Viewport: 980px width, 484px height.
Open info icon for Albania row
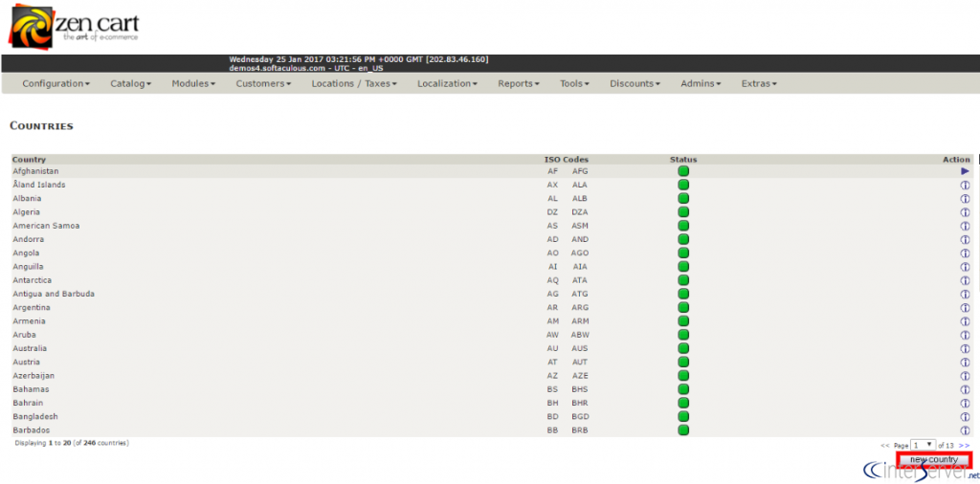click(x=965, y=199)
